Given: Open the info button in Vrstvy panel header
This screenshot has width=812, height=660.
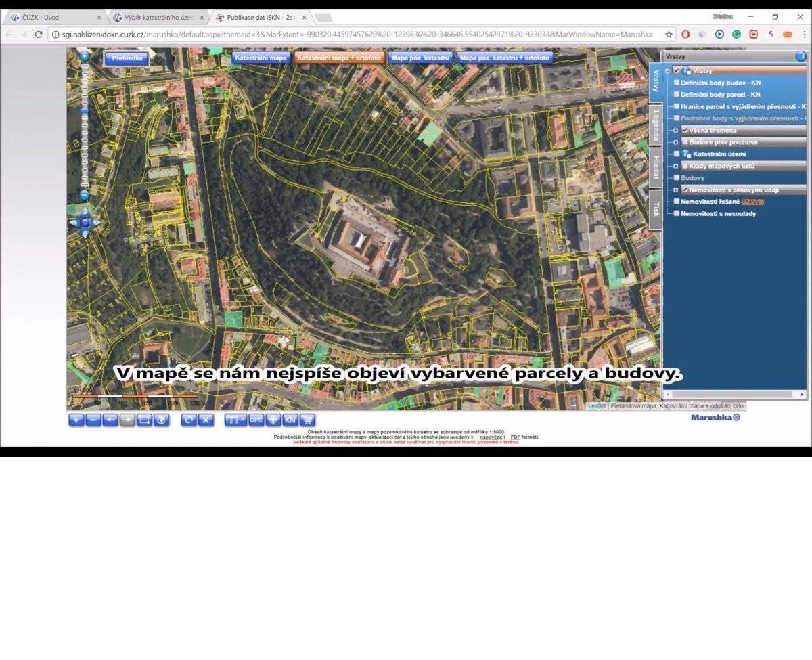Looking at the screenshot, I should coord(800,57).
